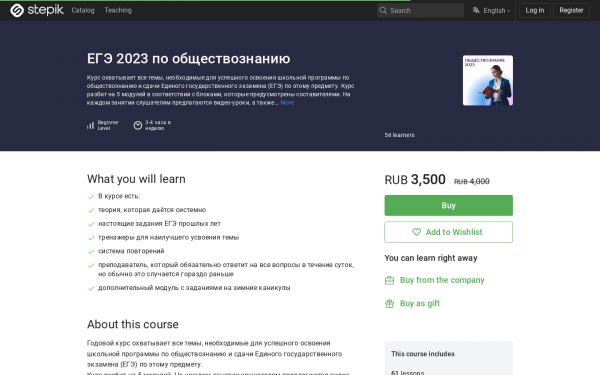The height and width of the screenshot is (375, 600).
Task: Click the Log in button
Action: point(535,10)
